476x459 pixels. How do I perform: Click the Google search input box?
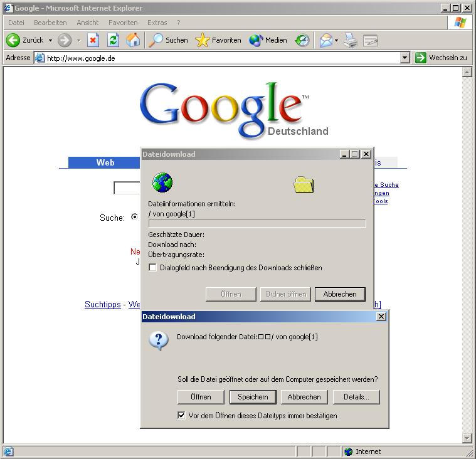(x=127, y=187)
